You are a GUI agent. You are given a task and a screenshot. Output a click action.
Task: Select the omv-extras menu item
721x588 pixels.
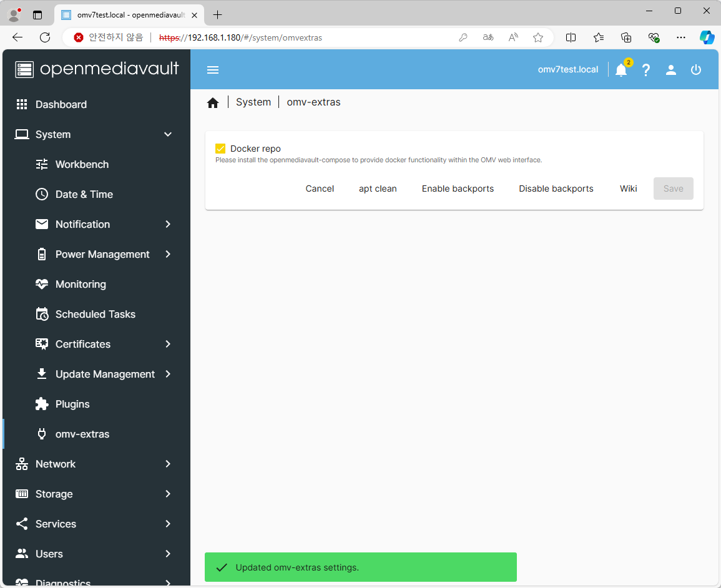(97, 434)
